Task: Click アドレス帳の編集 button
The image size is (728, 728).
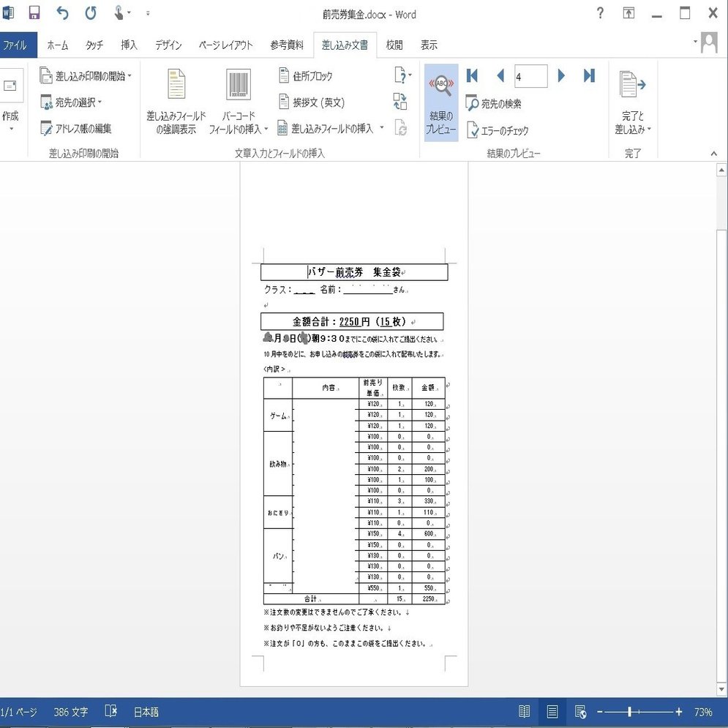Action: (75, 128)
